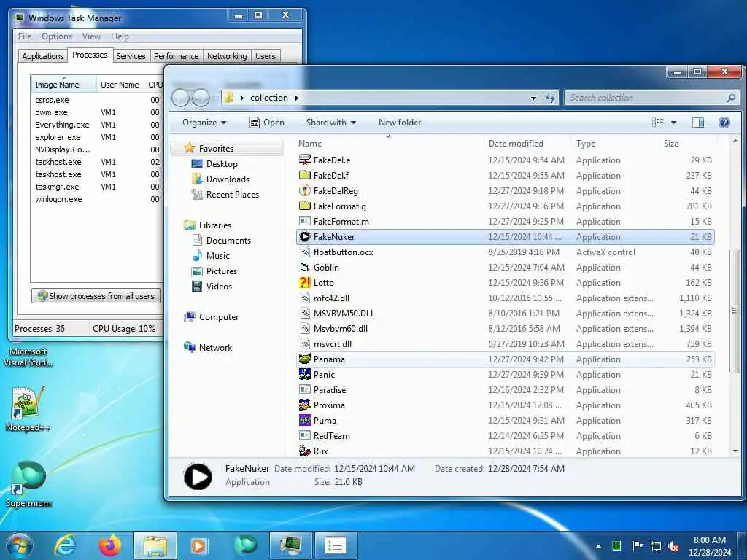
Task: Select the FakeDelReg application icon
Action: pyautogui.click(x=304, y=190)
